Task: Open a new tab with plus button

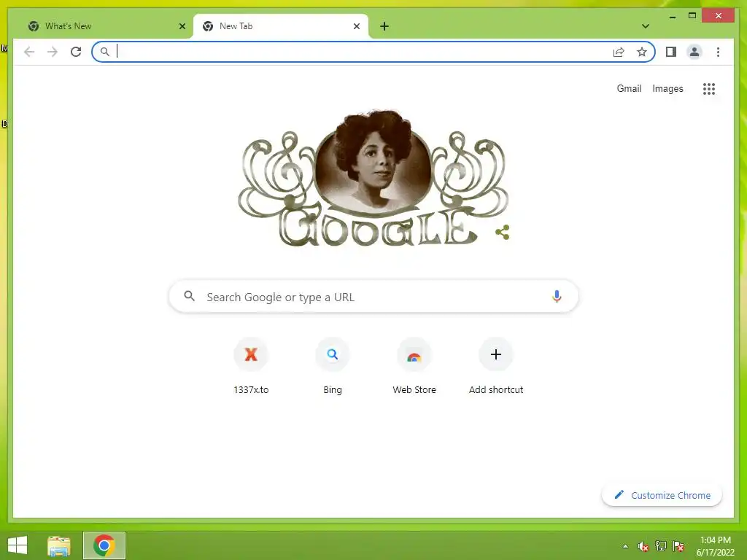Action: [384, 26]
